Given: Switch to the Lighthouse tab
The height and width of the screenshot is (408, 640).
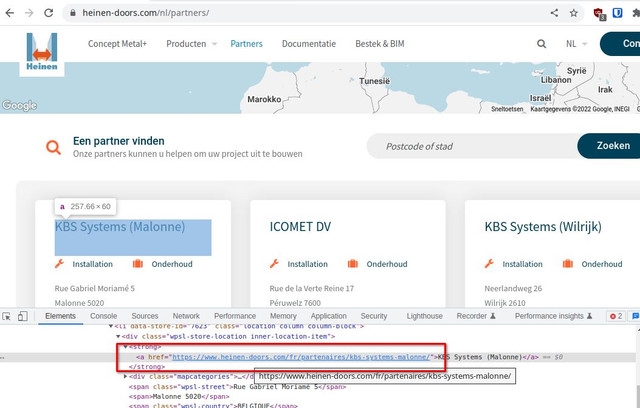Looking at the screenshot, I should pos(424,316).
